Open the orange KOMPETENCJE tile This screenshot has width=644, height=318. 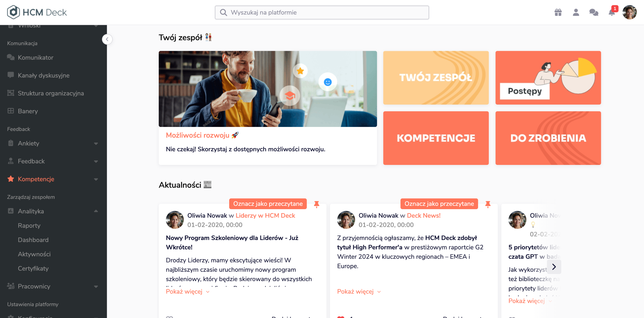pyautogui.click(x=436, y=138)
